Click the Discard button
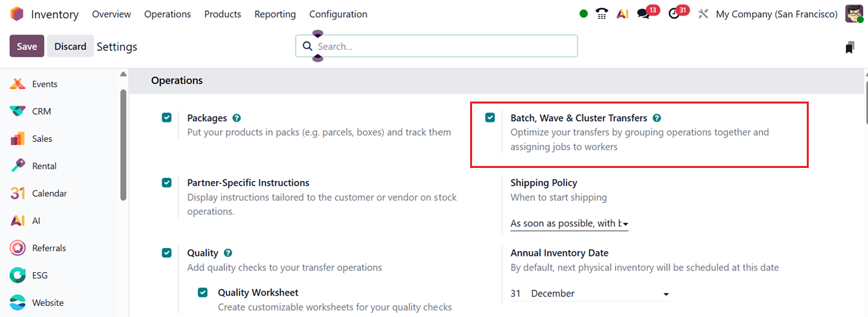Image resolution: width=868 pixels, height=317 pixels. [70, 46]
